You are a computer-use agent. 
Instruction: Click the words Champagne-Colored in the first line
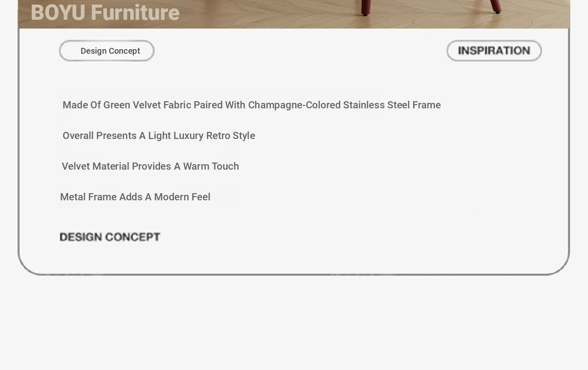(x=294, y=105)
